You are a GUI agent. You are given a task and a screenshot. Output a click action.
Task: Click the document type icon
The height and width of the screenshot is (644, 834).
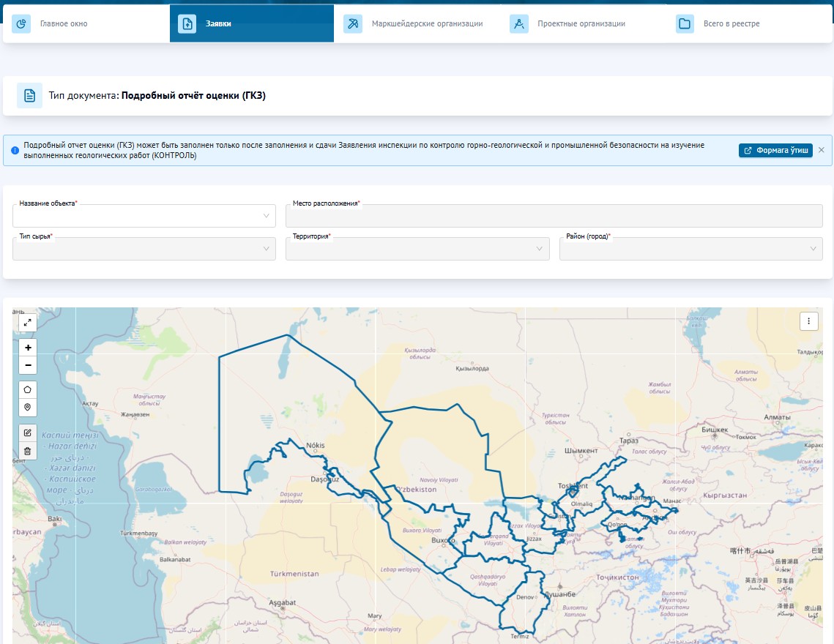[29, 95]
